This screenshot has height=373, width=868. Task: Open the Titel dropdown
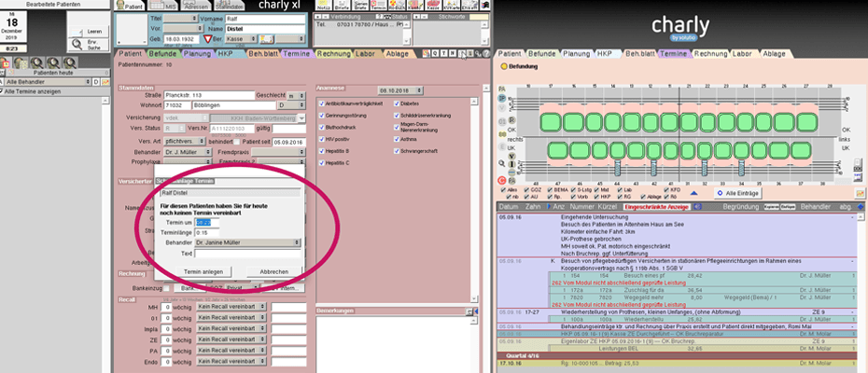(x=183, y=19)
